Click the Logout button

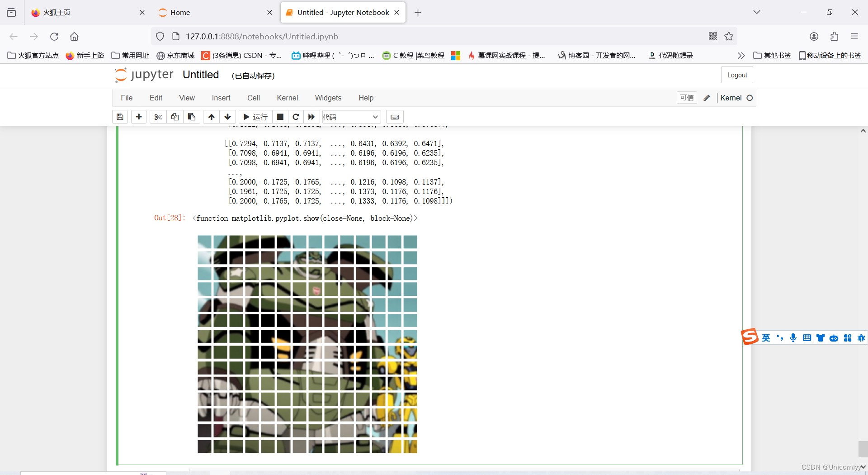point(737,75)
